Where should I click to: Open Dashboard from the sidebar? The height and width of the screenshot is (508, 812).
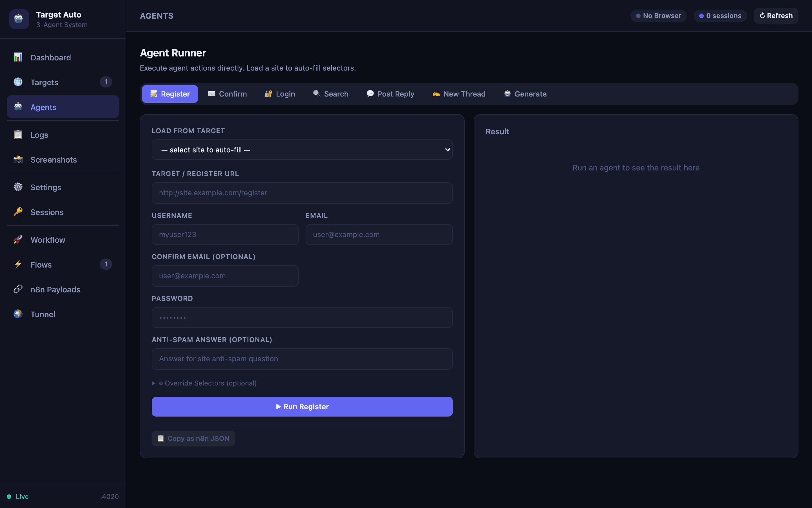point(63,58)
